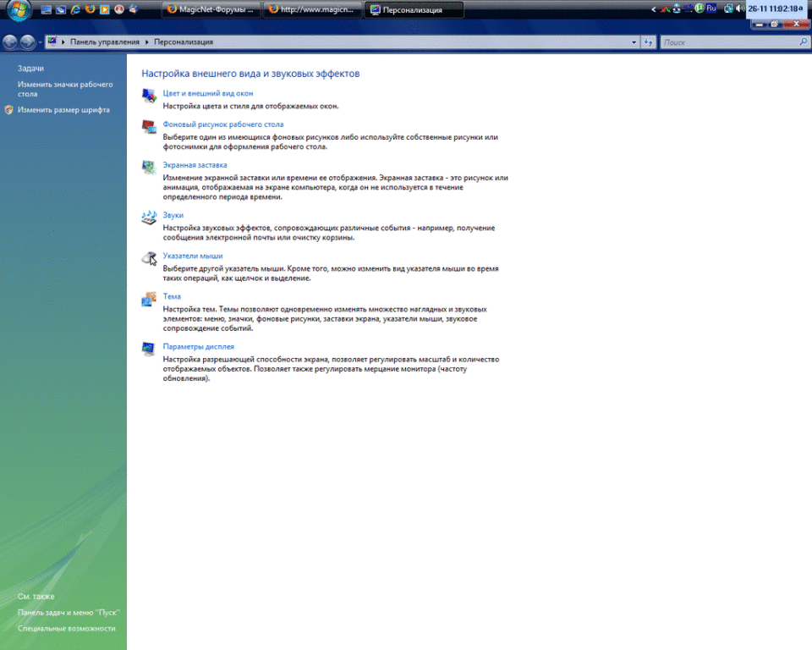Image resolution: width=812 pixels, height=650 pixels.
Task: Click text Настройка цвета и стиля для отображаемых окон
Action: [250, 107]
